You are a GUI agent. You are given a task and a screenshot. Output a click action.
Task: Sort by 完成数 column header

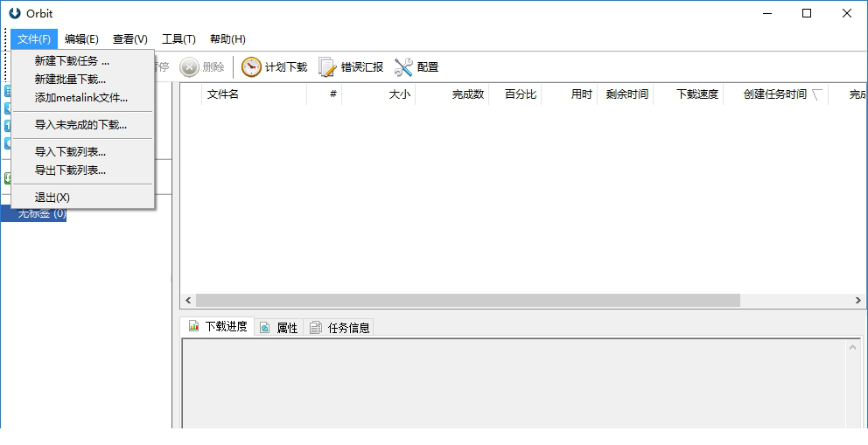pyautogui.click(x=452, y=94)
